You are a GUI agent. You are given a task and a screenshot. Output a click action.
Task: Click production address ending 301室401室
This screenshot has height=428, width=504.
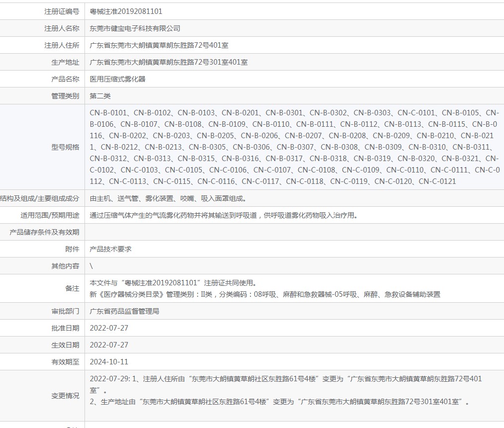169,62
